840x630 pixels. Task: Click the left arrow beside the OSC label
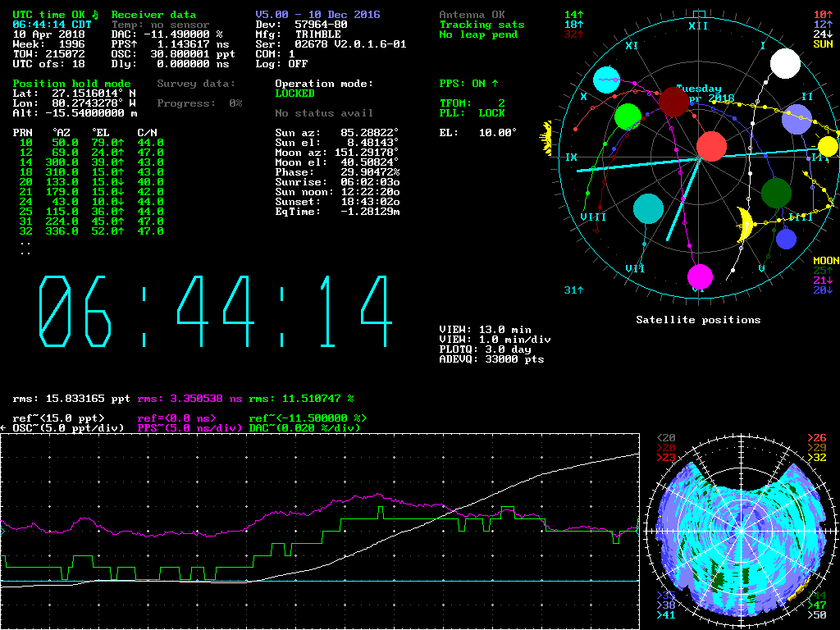pyautogui.click(x=4, y=427)
